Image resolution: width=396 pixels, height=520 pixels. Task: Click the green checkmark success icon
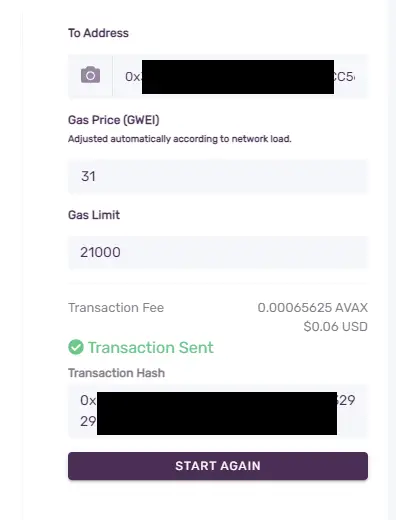click(x=76, y=347)
